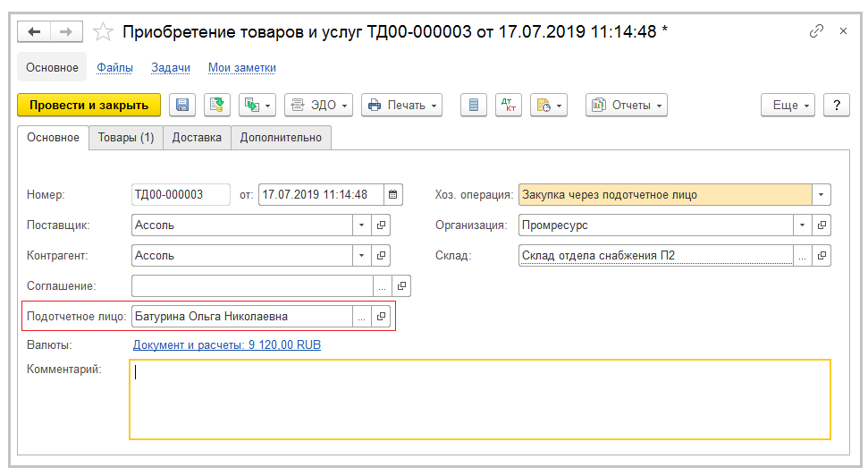Viewport: 868px width, 476px height.
Task: Open the Поставщик Ассоль record card icon
Action: 381,225
